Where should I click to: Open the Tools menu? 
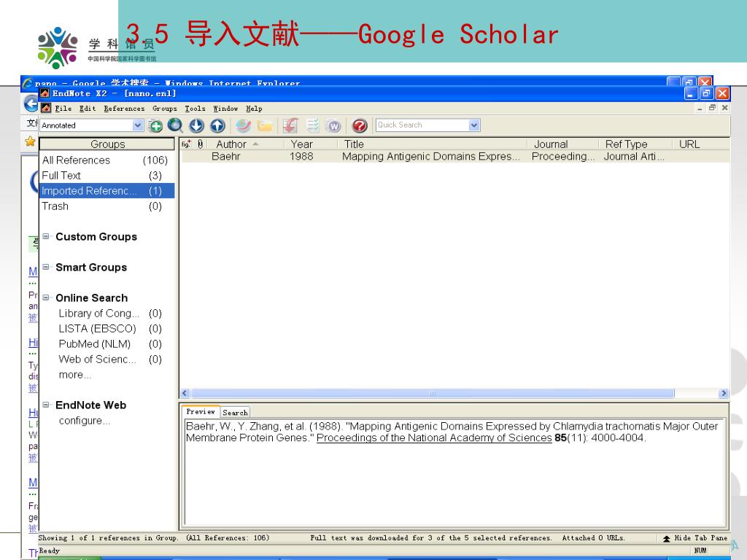pyautogui.click(x=195, y=109)
